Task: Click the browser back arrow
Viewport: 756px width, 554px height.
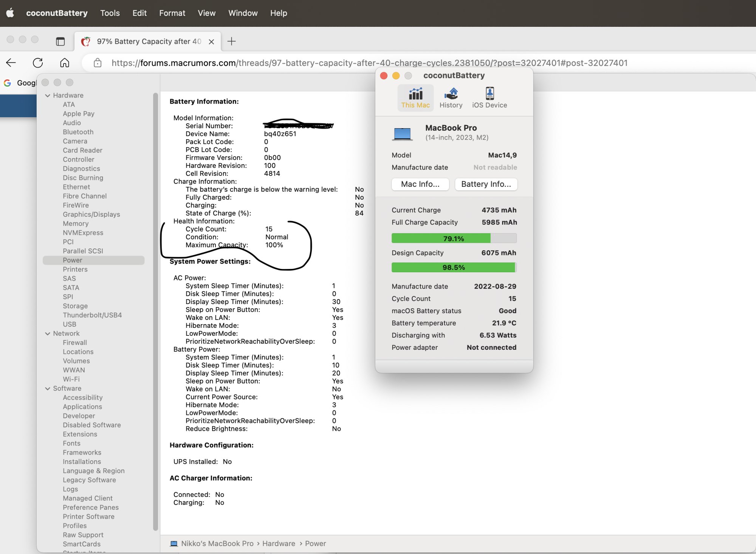Action: [x=11, y=63]
